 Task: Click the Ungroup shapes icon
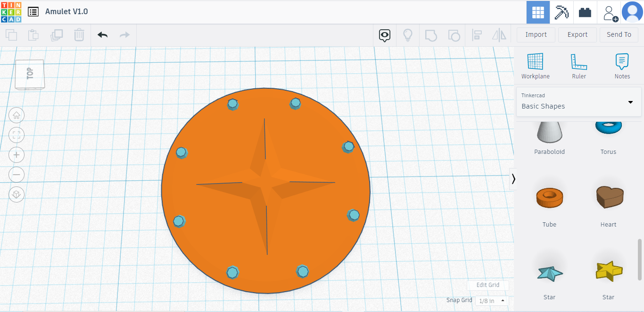coord(454,35)
